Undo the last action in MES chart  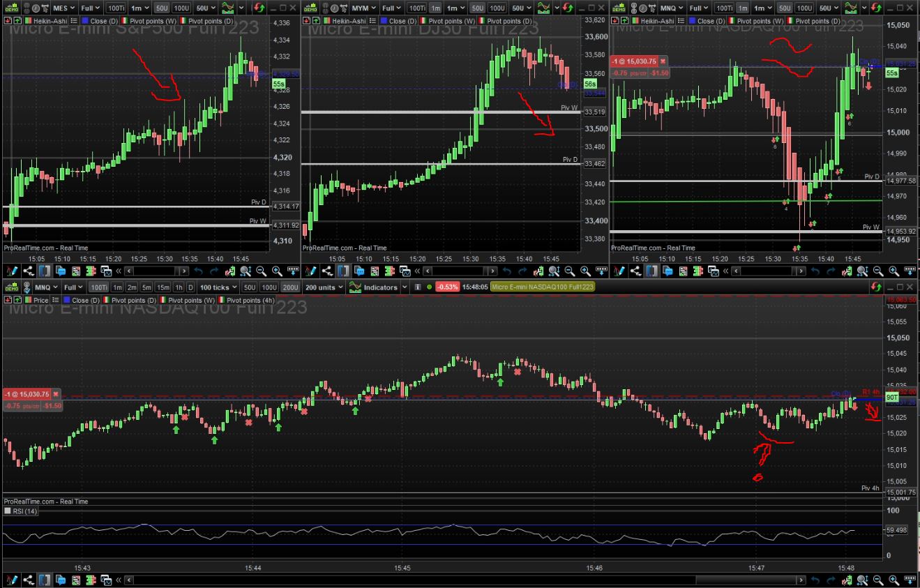pyautogui.click(x=199, y=271)
